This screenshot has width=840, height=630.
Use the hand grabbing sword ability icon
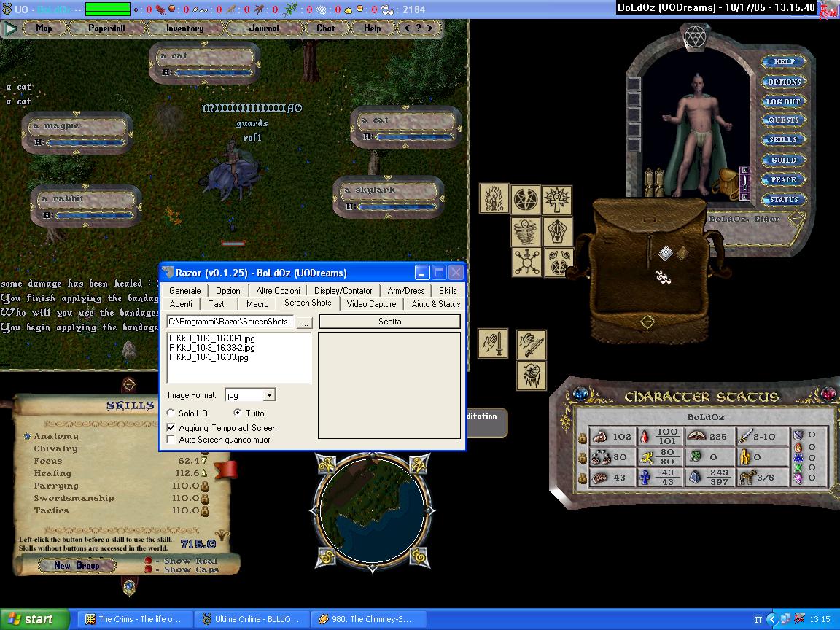tap(532, 344)
